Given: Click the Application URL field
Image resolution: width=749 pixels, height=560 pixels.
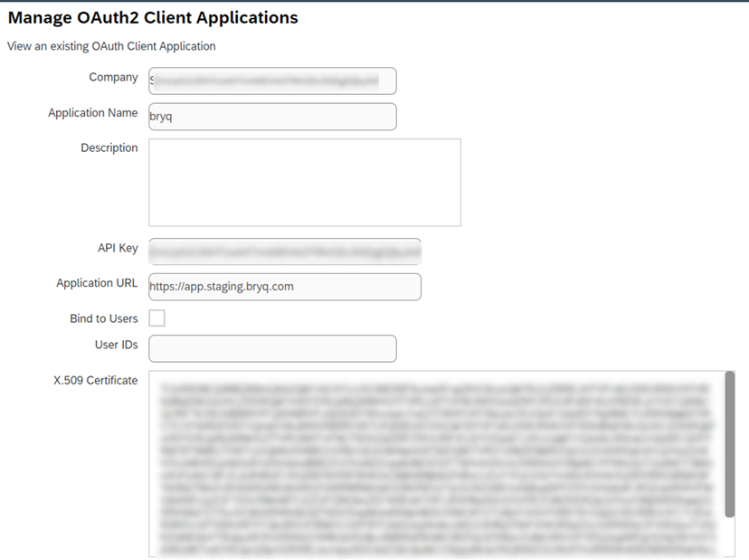Looking at the screenshot, I should coord(284,287).
